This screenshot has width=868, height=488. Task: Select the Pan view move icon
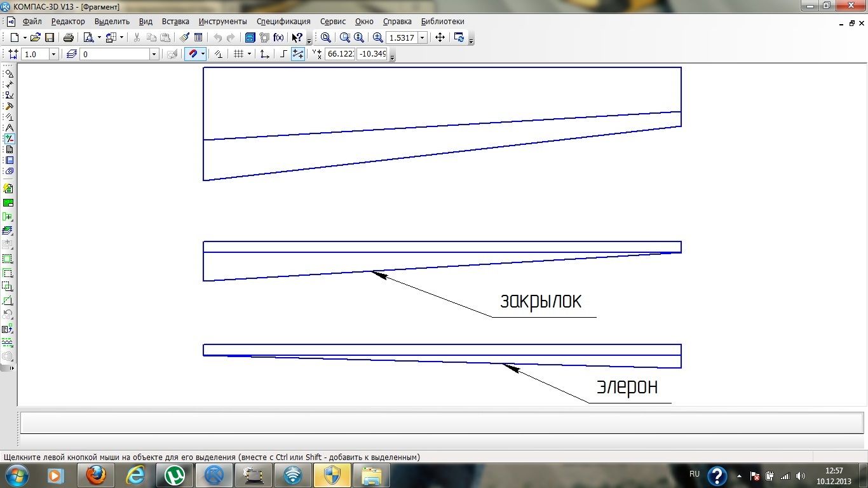[440, 37]
